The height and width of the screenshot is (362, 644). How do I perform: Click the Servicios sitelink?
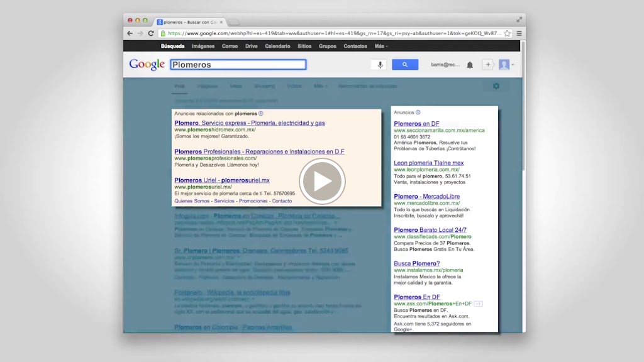(224, 200)
